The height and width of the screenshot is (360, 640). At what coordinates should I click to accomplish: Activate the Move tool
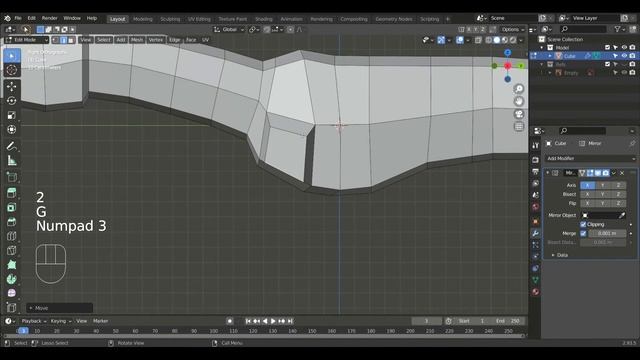click(11, 87)
